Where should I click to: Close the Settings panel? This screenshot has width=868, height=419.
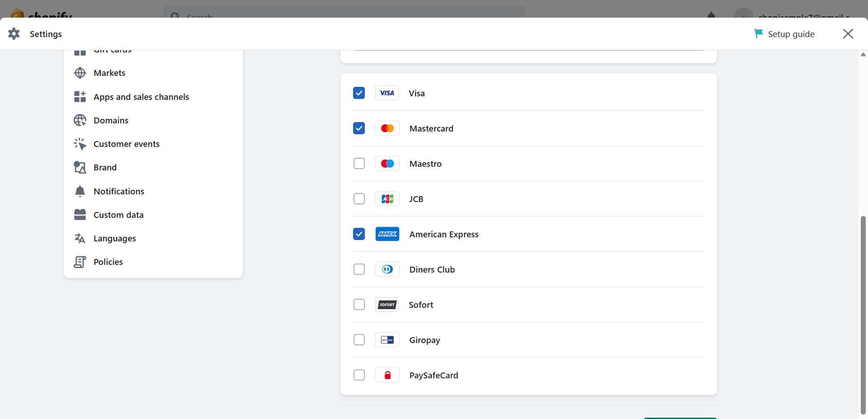848,34
